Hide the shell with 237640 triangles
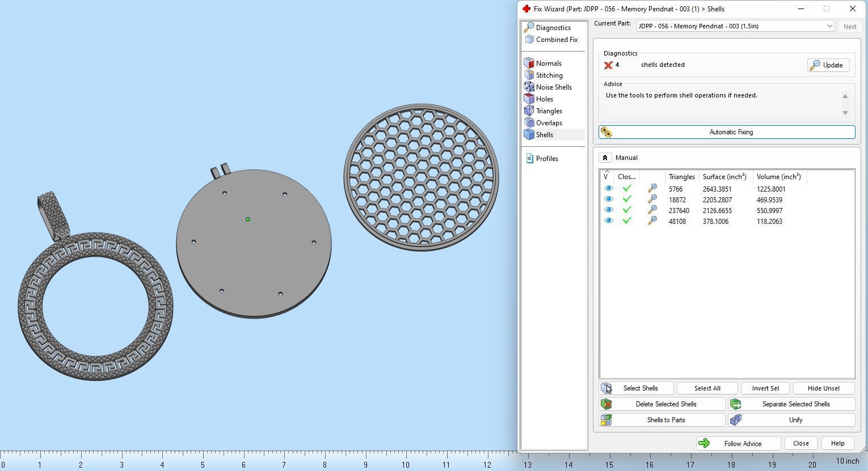Image resolution: width=868 pixels, height=471 pixels. pyautogui.click(x=608, y=210)
